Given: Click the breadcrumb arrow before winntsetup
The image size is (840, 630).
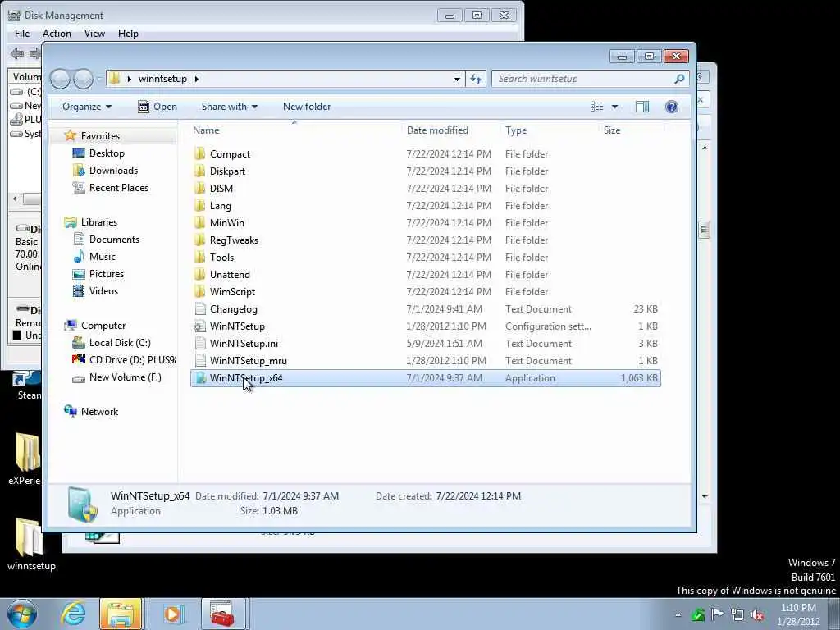Looking at the screenshot, I should [129, 80].
